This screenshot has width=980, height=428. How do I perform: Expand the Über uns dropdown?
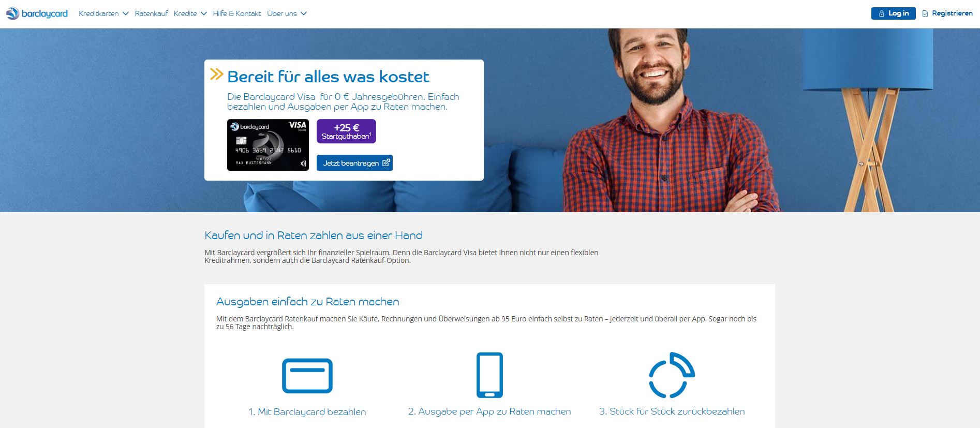[287, 13]
